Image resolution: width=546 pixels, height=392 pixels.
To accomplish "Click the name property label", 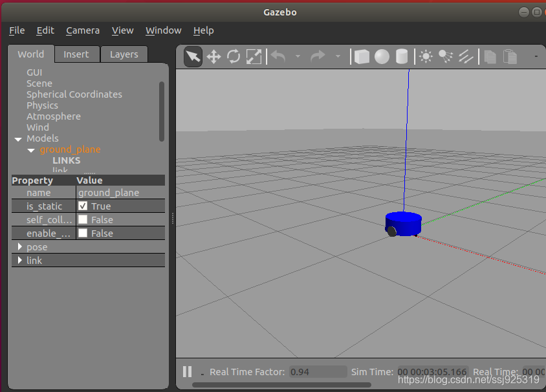I will click(x=39, y=193).
